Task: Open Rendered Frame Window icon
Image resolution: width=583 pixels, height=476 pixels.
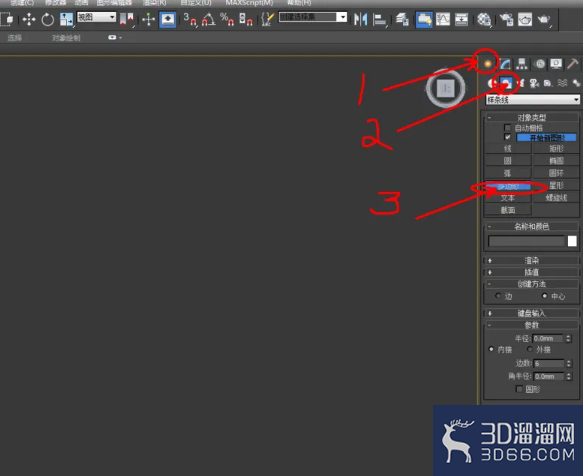Action: pos(525,19)
